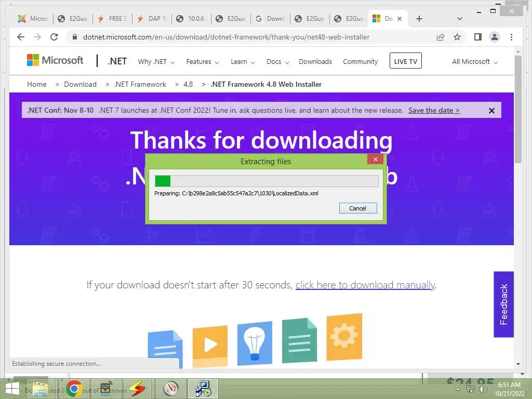Open Chrome from the taskbar
Viewport: 532px width, 399px height.
pyautogui.click(x=74, y=389)
